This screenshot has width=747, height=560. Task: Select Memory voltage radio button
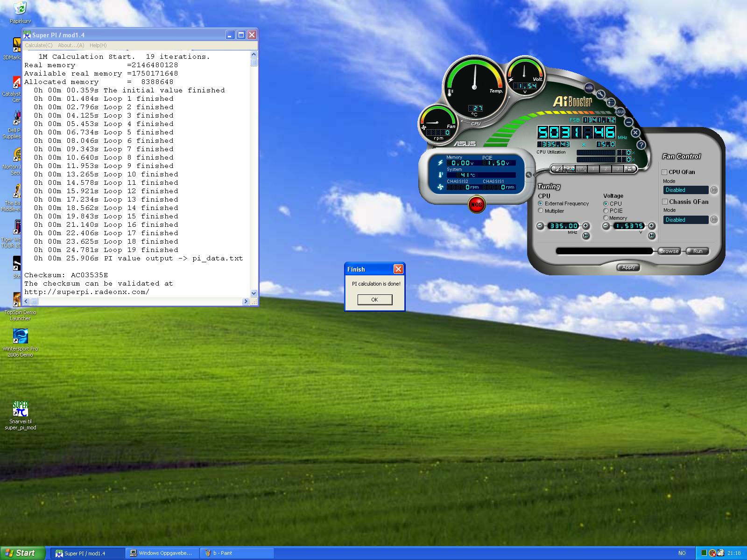coord(606,218)
